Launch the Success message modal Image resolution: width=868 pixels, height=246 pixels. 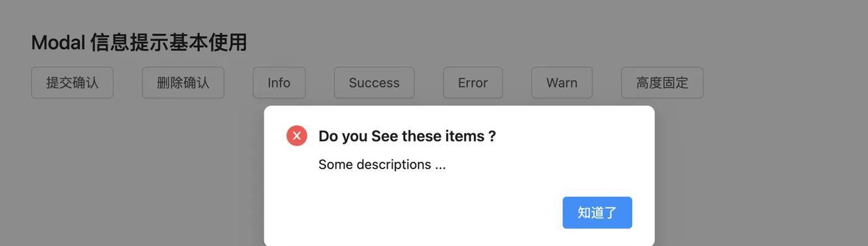click(374, 83)
